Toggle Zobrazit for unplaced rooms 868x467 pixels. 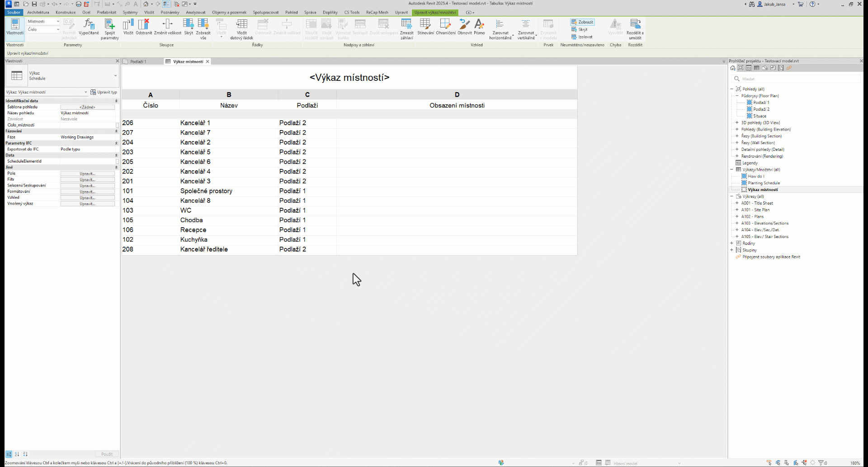point(582,22)
